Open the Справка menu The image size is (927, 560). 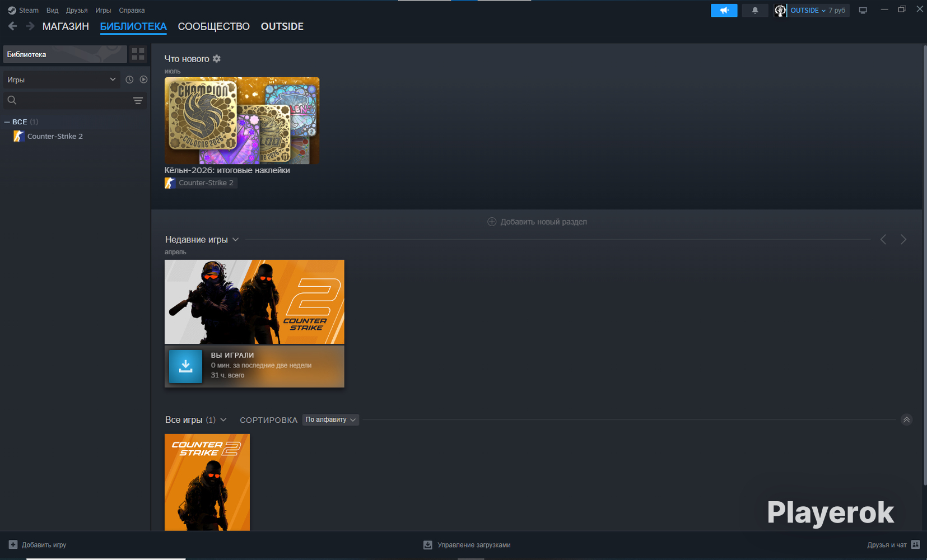tap(132, 10)
